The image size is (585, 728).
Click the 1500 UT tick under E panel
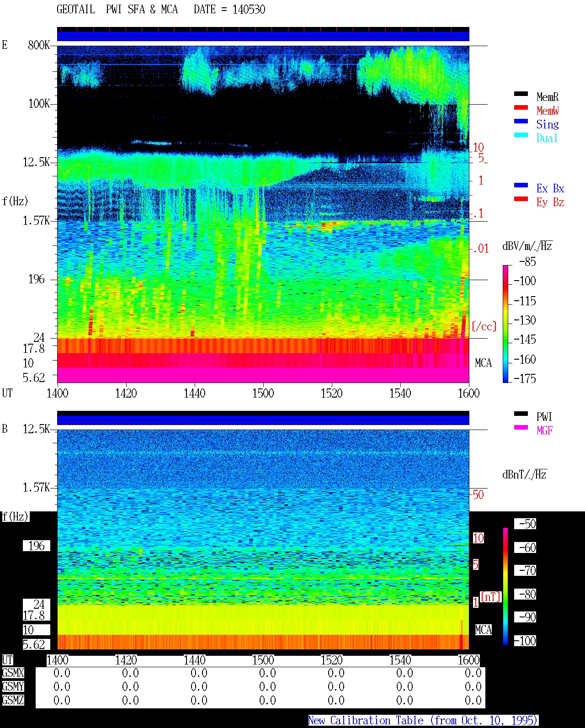click(263, 393)
